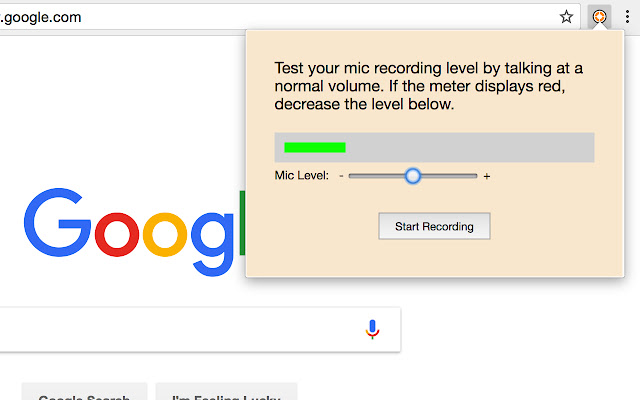The width and height of the screenshot is (640, 400).
Task: Click the google.com address bar
Action: 278,17
